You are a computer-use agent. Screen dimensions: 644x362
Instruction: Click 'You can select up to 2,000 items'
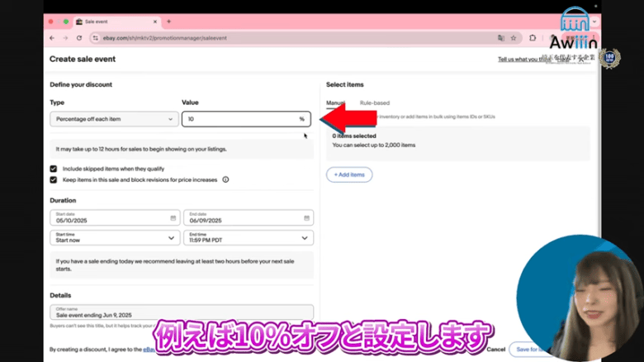coord(374,145)
